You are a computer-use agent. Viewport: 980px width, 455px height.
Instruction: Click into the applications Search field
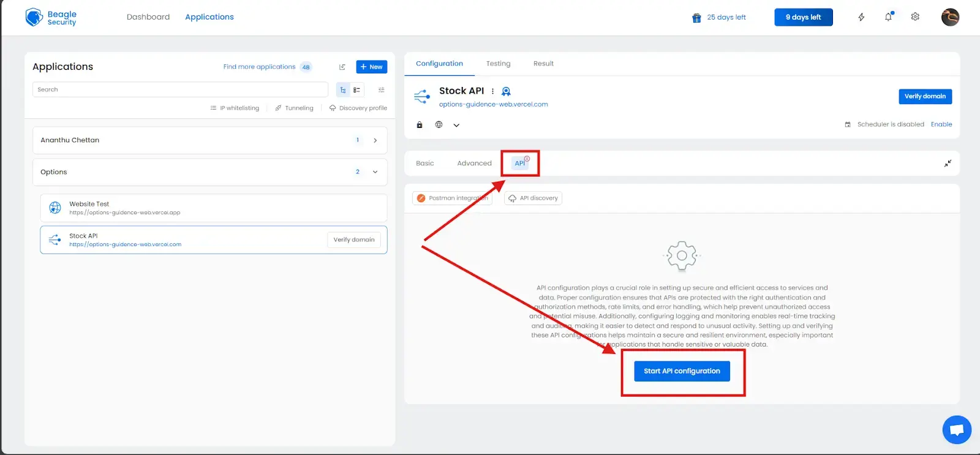(180, 89)
